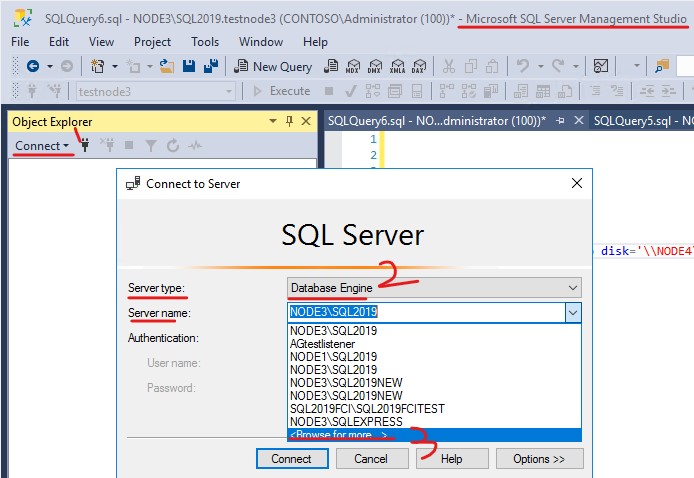The width and height of the screenshot is (694, 478).
Task: Click Connect Object Explorer plug icon
Action: coord(85,145)
